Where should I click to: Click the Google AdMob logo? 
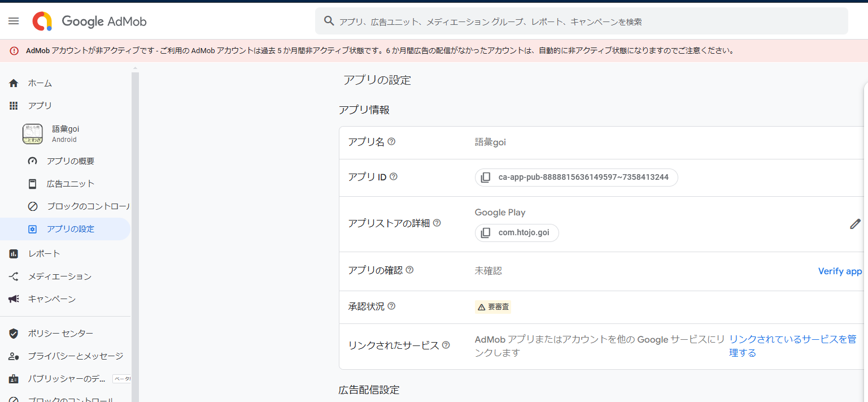(89, 21)
